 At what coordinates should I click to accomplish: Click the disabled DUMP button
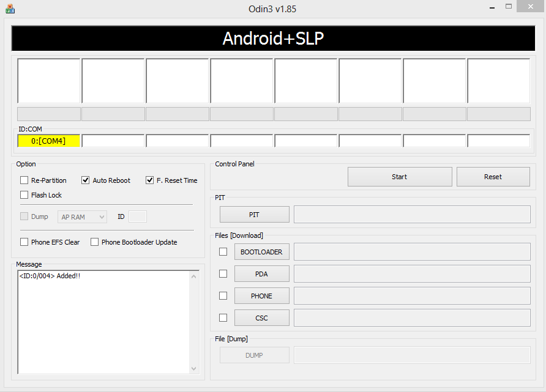(255, 355)
